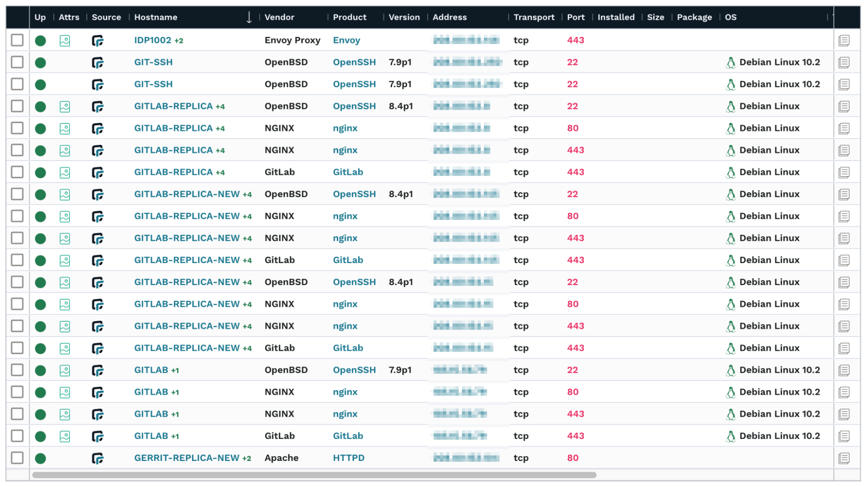Click the Linux icon next to Debian Linux 10.2 on GITLAB row

click(x=731, y=370)
